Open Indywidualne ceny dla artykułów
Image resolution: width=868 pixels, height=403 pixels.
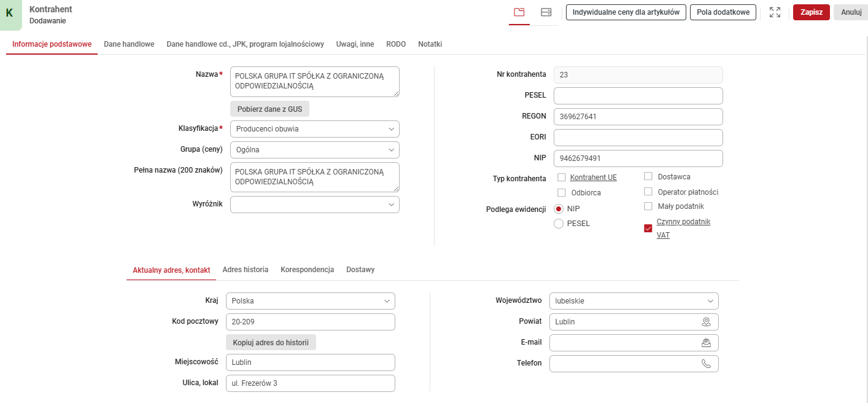(x=626, y=11)
